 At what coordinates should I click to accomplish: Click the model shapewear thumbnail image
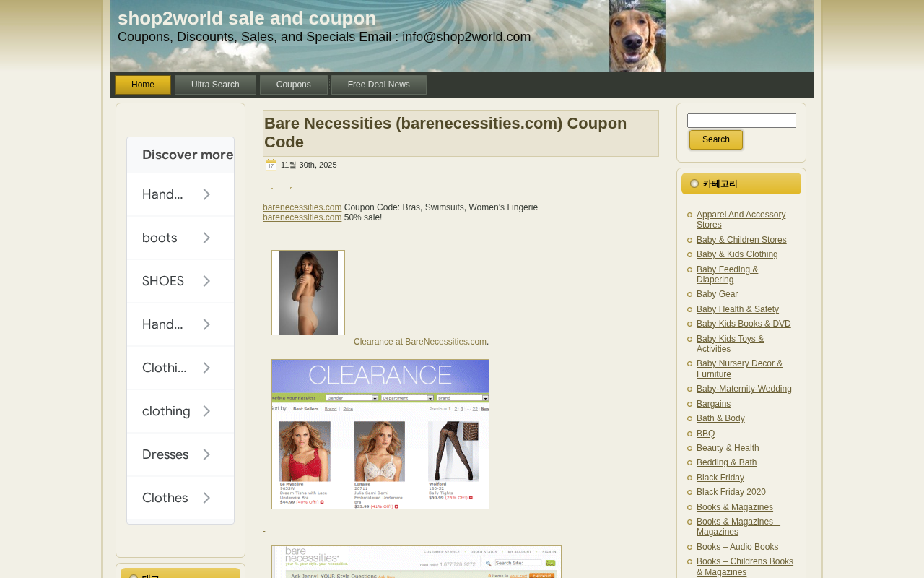click(x=308, y=293)
